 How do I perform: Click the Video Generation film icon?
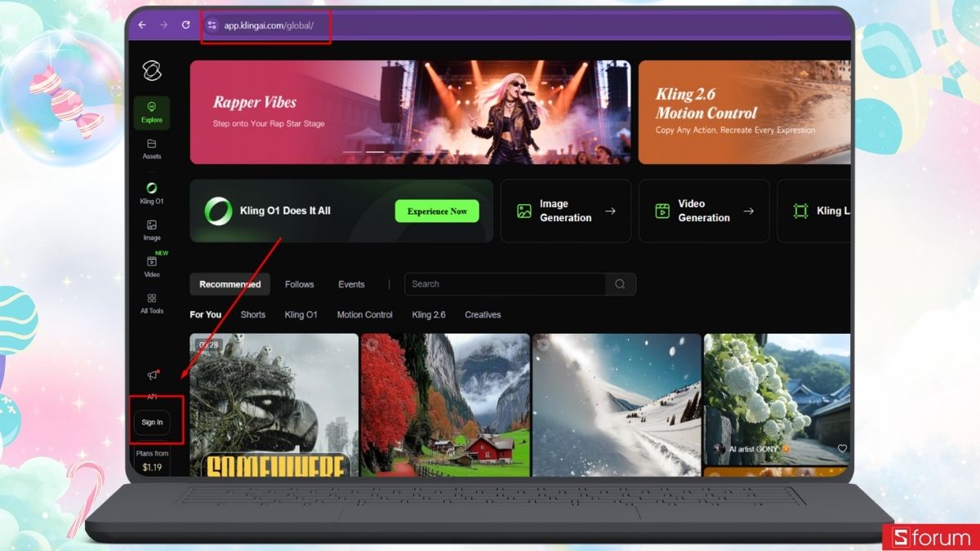click(662, 211)
